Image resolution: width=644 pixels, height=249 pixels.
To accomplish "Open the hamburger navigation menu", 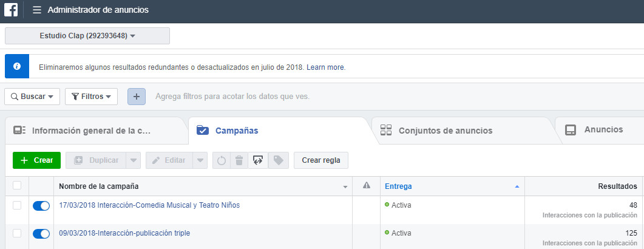I will tap(37, 10).
